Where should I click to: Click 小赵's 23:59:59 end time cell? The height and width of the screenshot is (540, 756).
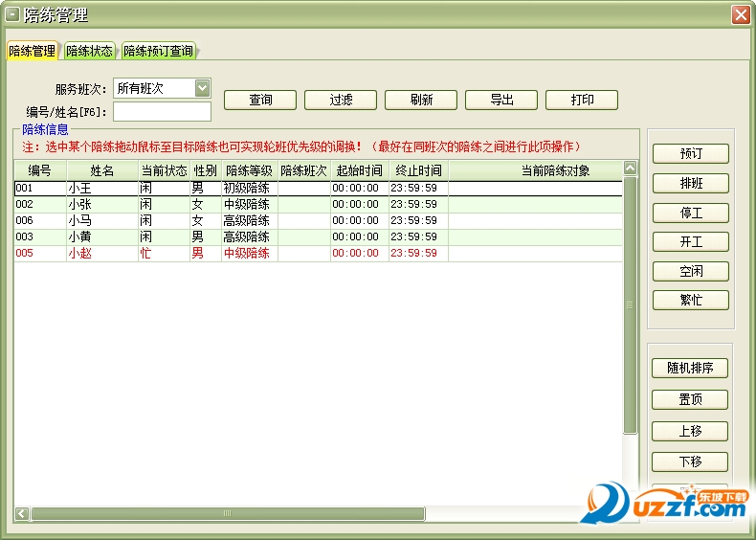418,254
